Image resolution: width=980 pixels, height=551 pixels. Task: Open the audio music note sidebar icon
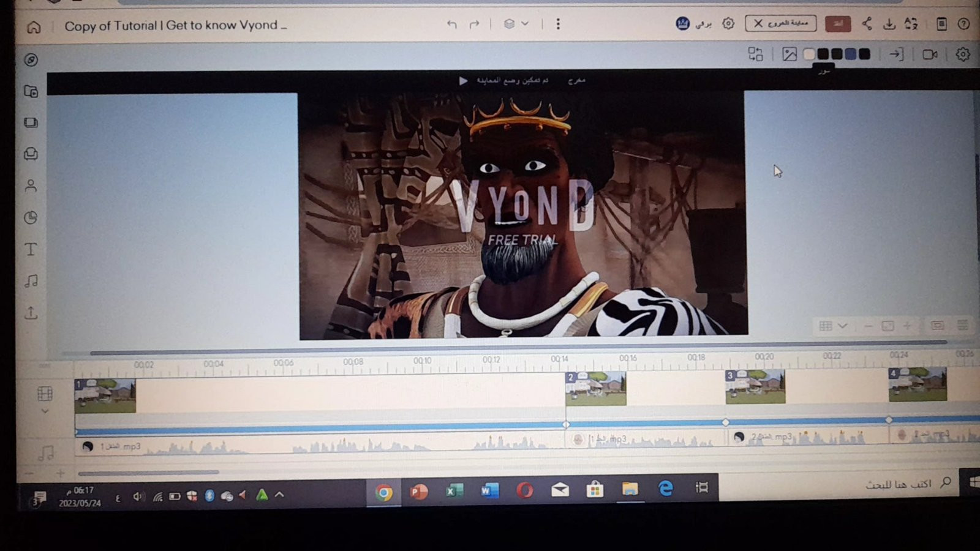(x=31, y=281)
